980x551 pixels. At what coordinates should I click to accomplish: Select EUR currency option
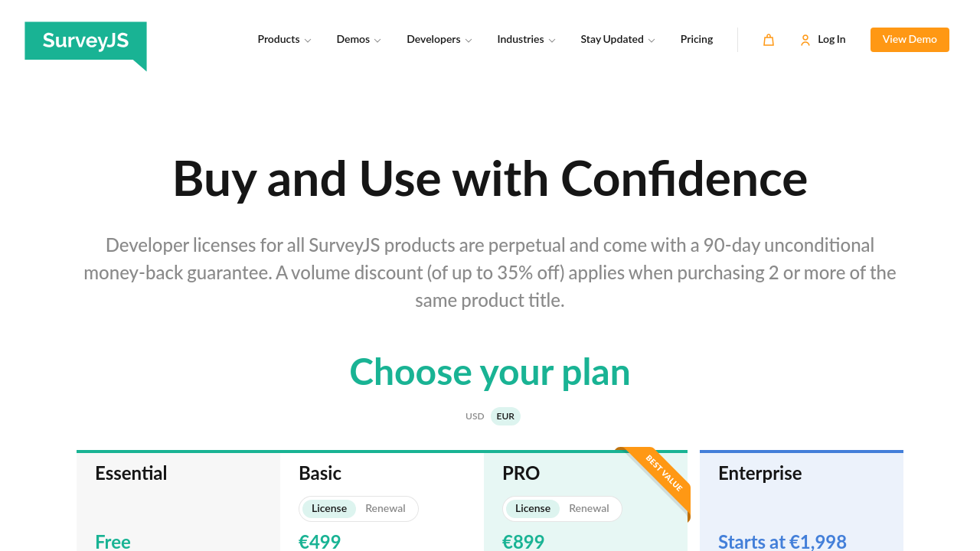pos(505,416)
